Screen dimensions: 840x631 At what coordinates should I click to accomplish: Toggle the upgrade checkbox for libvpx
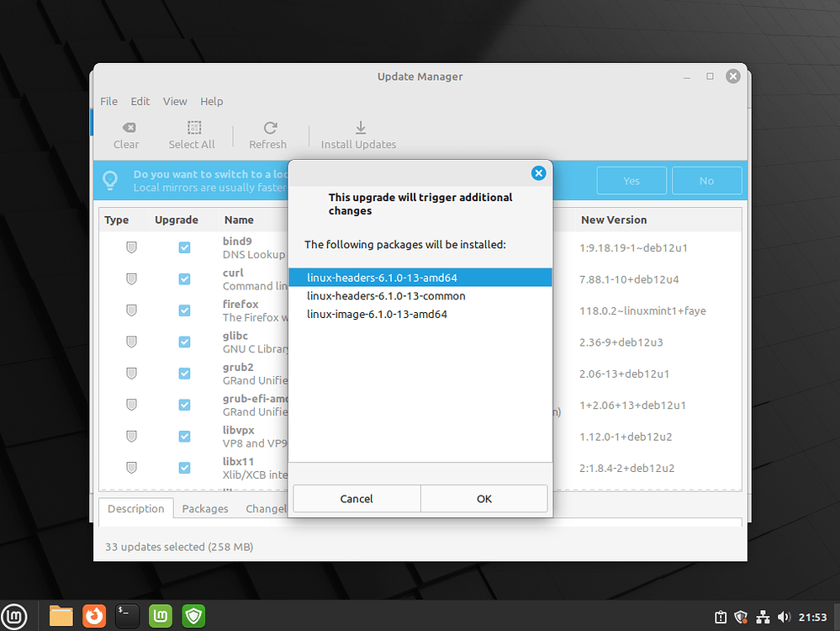tap(184, 436)
